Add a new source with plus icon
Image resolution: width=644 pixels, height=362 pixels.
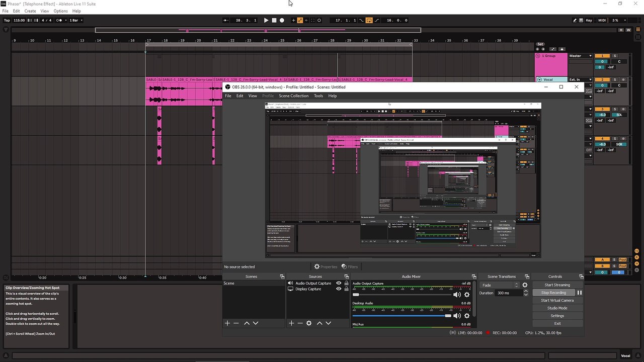point(291,323)
